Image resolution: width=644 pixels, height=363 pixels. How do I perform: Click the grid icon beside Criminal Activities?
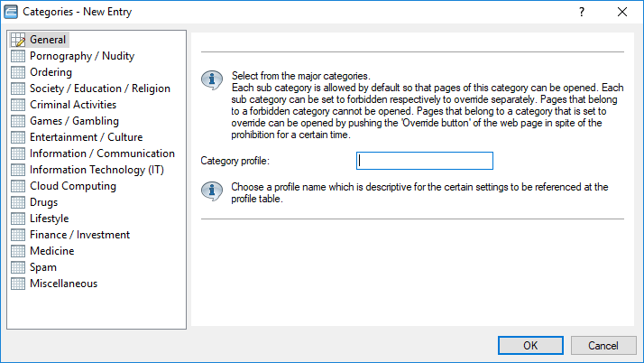[18, 105]
